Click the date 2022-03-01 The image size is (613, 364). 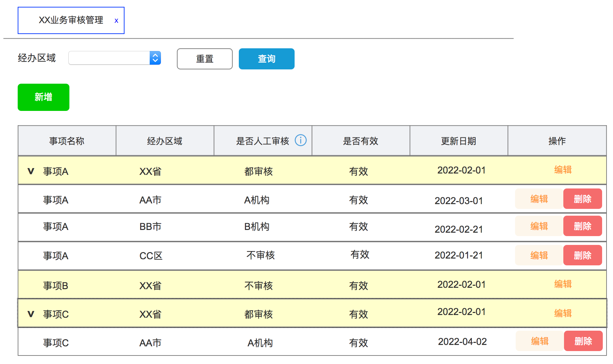point(459,201)
